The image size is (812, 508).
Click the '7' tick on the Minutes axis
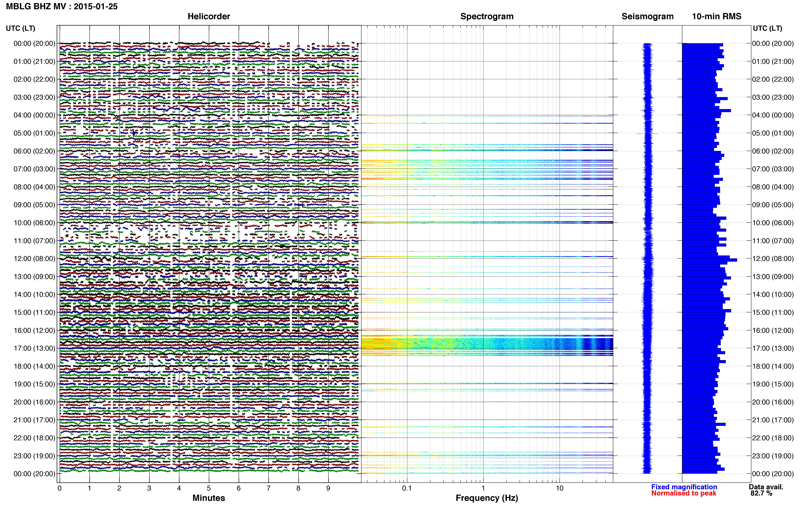pos(269,488)
